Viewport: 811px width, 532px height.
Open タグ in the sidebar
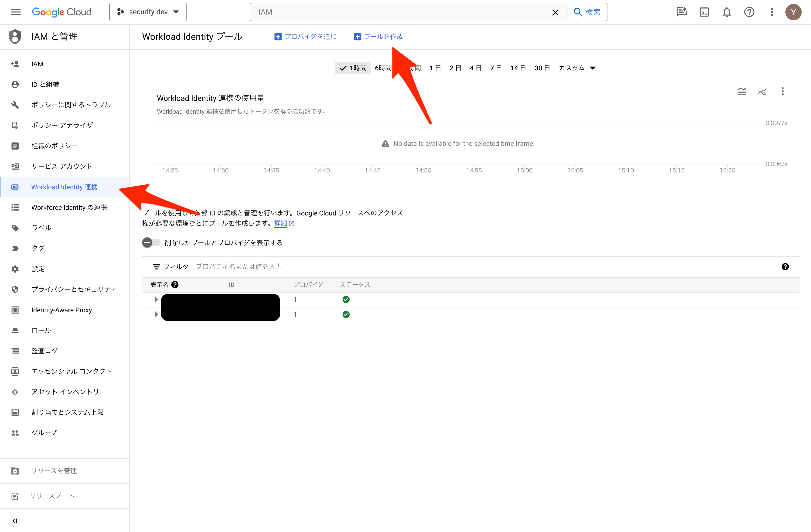tap(65, 249)
